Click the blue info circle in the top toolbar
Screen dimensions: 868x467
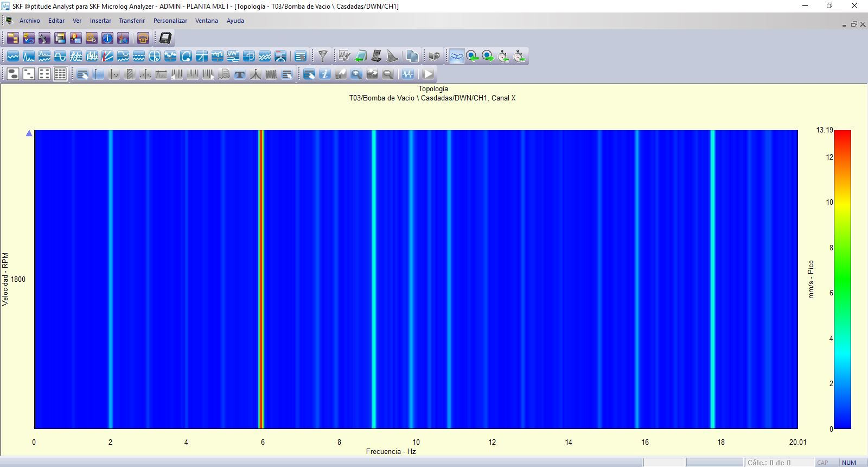click(x=107, y=38)
